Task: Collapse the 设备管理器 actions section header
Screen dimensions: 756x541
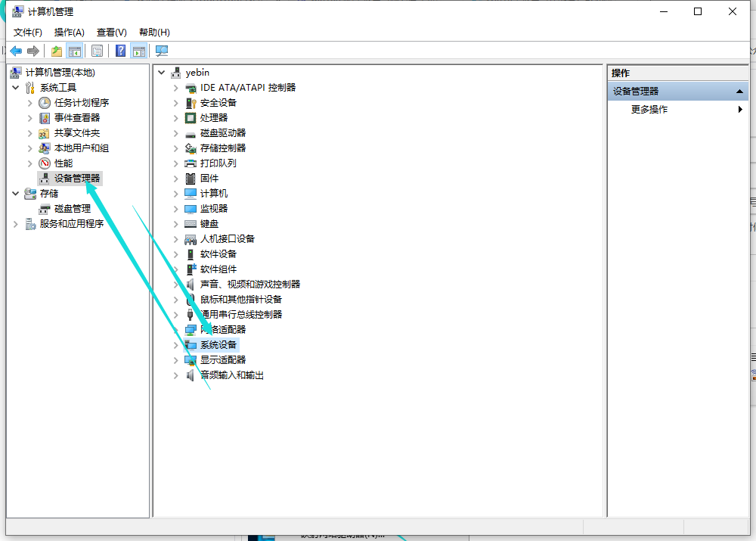Action: click(x=741, y=92)
